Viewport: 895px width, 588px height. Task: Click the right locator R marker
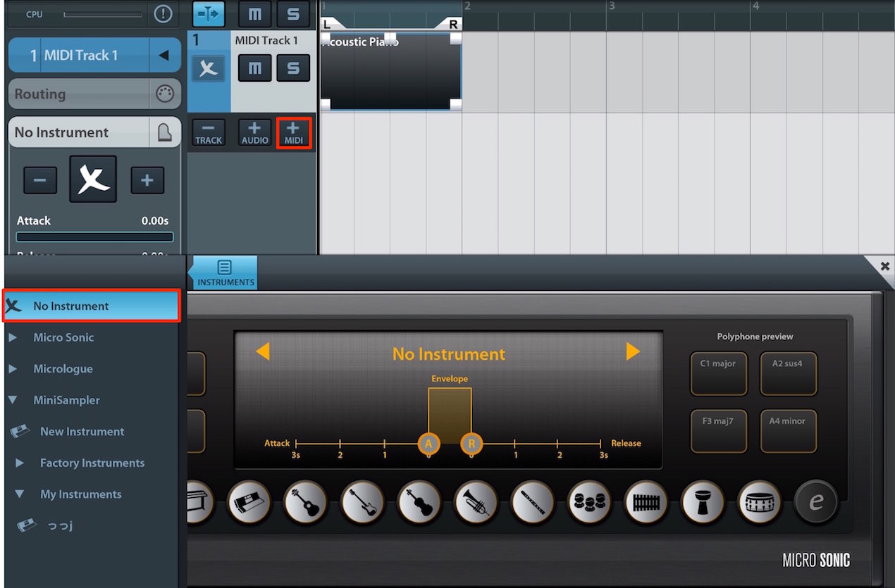tap(452, 24)
